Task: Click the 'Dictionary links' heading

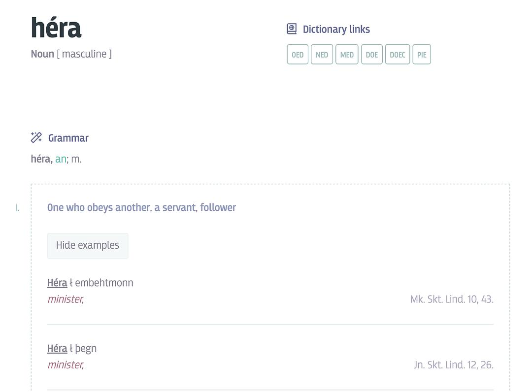Action: [336, 30]
